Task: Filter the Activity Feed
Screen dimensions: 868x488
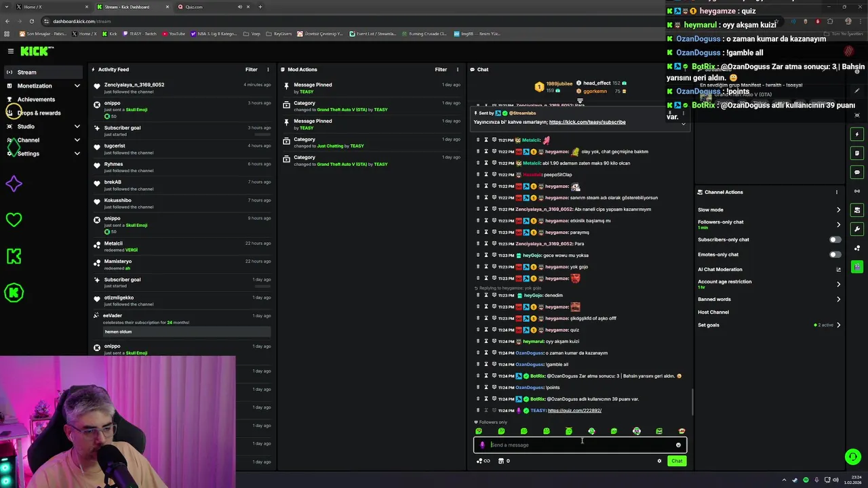Action: [x=252, y=69]
